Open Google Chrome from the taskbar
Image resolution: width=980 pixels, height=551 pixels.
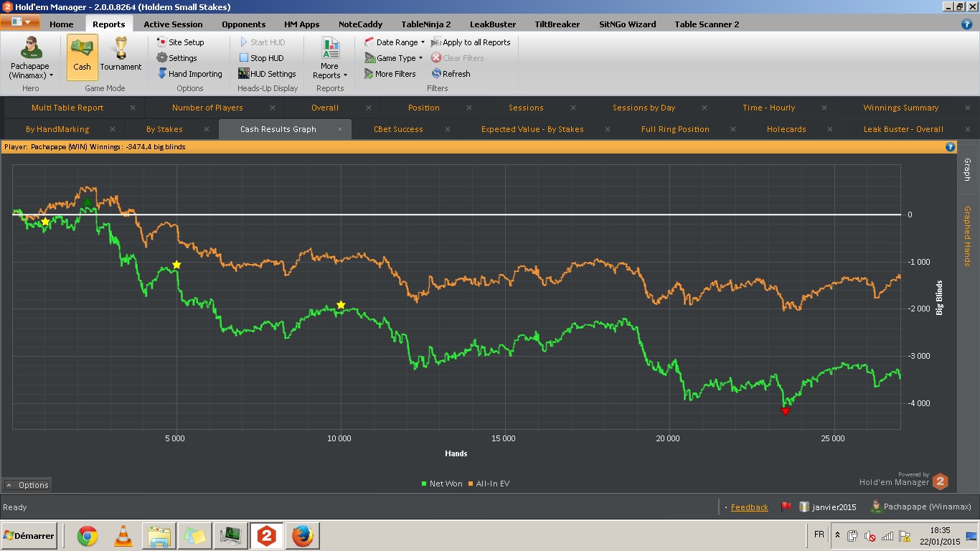tap(88, 536)
